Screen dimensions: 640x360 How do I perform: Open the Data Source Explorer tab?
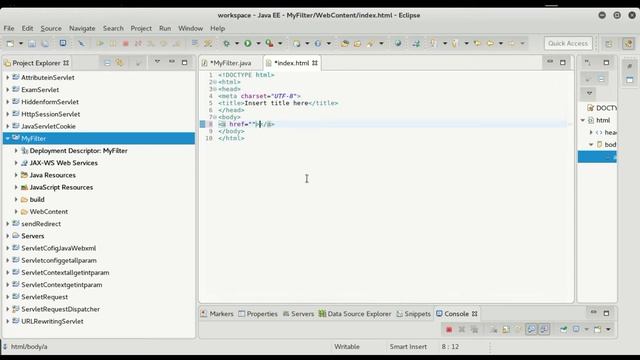pos(355,313)
